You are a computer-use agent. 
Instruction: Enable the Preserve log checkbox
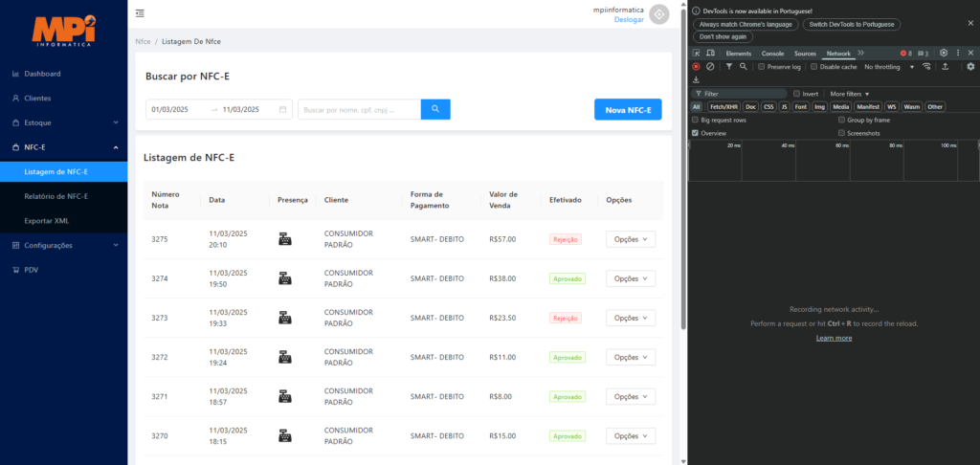pyautogui.click(x=762, y=67)
